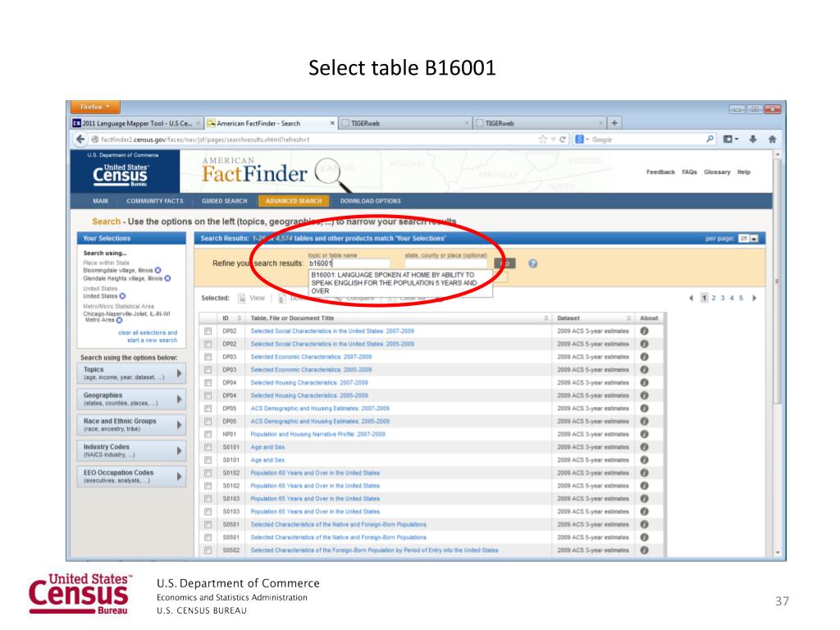Open info icon for DP05 2007-2009 row
The width and height of the screenshot is (840, 630).
point(645,409)
